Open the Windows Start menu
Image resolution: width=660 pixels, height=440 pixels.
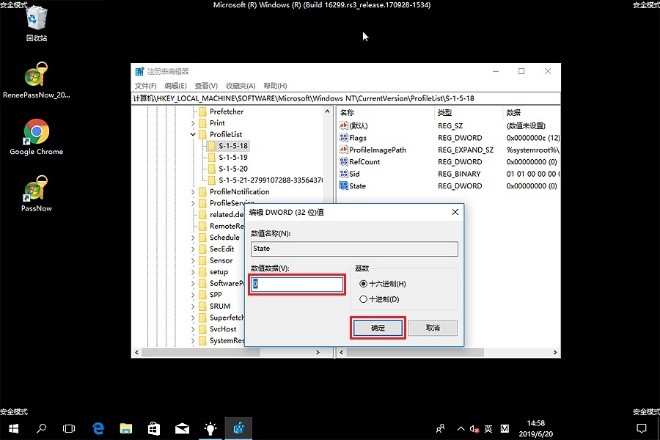tap(13, 429)
